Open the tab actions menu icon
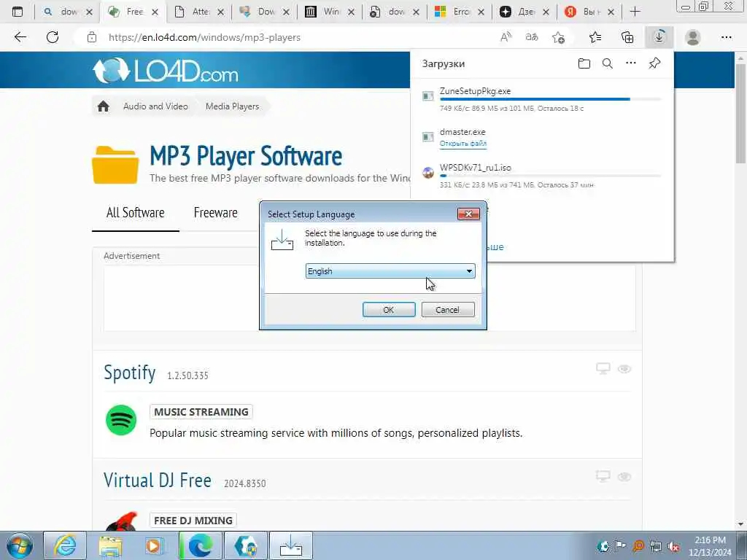 coord(18,12)
